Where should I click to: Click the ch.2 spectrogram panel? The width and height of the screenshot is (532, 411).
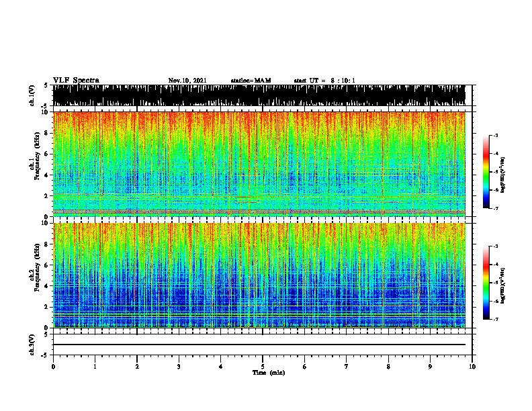click(x=259, y=275)
